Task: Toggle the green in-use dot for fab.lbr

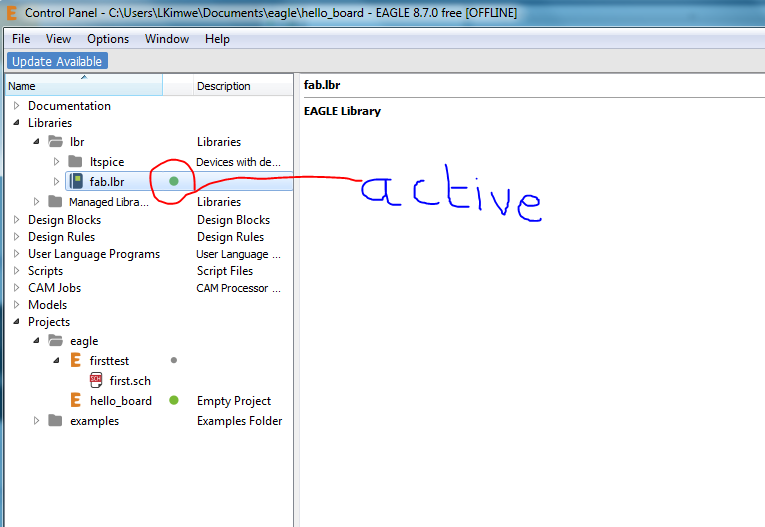Action: 174,181
